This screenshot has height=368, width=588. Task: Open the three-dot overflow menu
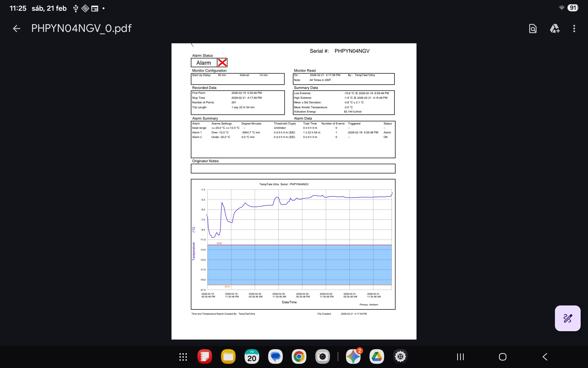point(574,29)
